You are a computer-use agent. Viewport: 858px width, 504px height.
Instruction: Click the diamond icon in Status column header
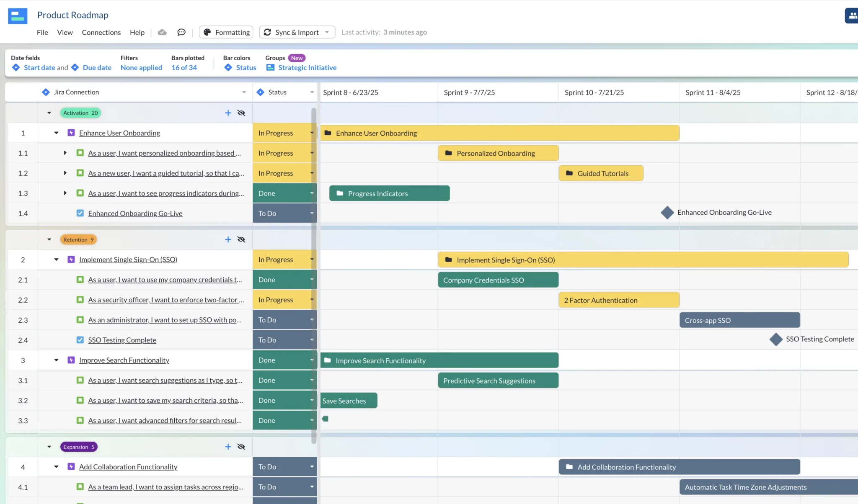tap(260, 92)
